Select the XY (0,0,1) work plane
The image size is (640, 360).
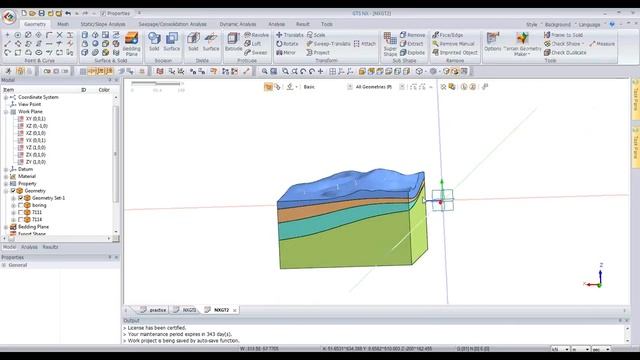pyautogui.click(x=36, y=119)
